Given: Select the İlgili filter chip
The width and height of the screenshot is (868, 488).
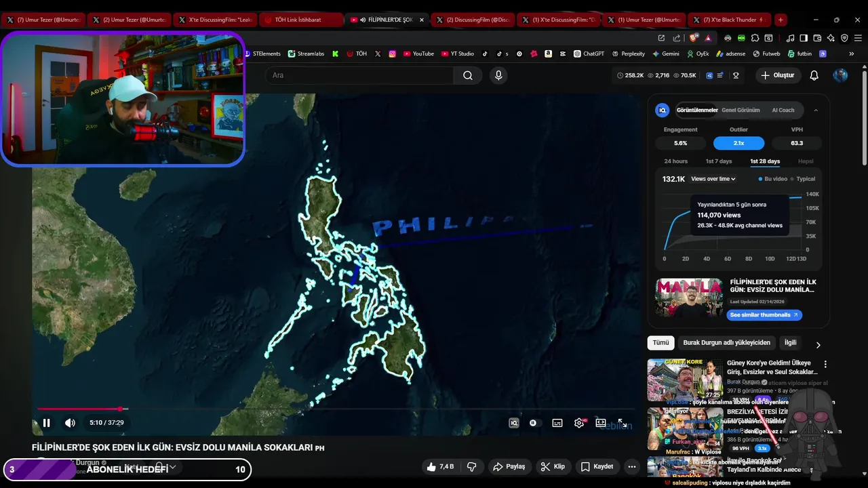Looking at the screenshot, I should pyautogui.click(x=791, y=343).
